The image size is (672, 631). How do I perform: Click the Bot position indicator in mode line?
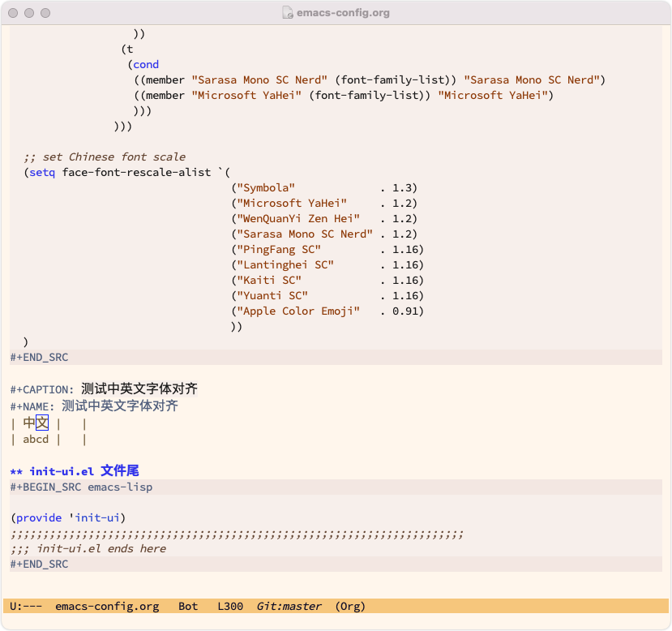[188, 606]
